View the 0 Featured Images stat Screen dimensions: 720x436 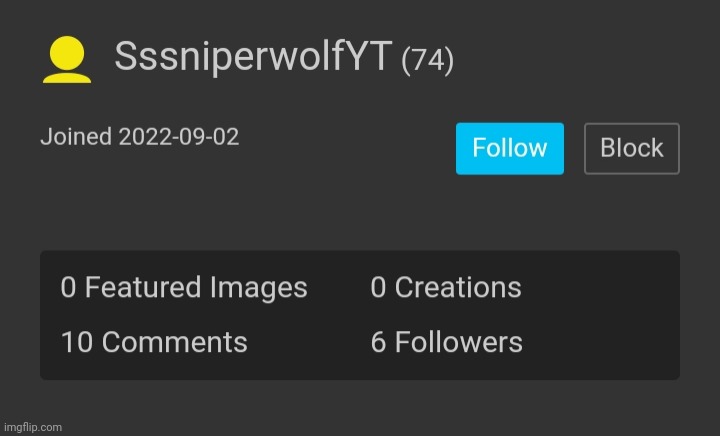coord(184,288)
